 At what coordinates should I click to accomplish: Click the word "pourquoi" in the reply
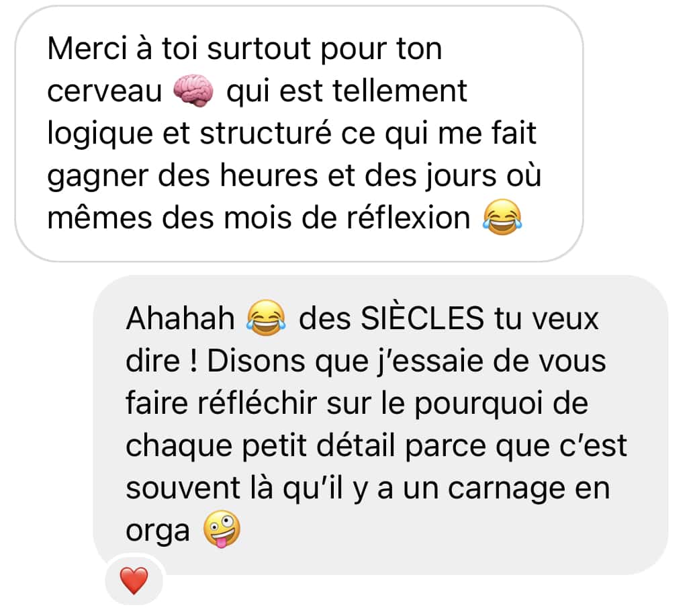click(x=478, y=404)
